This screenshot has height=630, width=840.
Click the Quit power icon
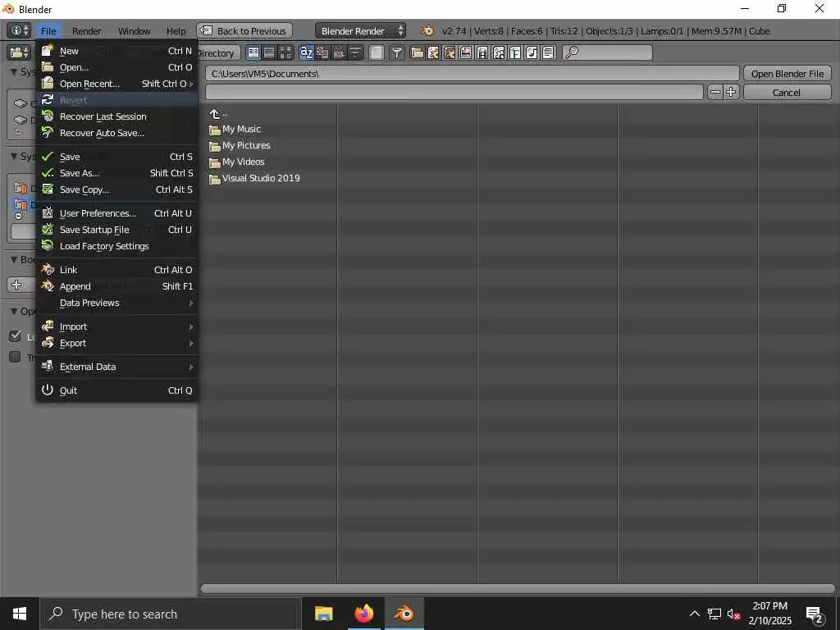pyautogui.click(x=48, y=390)
